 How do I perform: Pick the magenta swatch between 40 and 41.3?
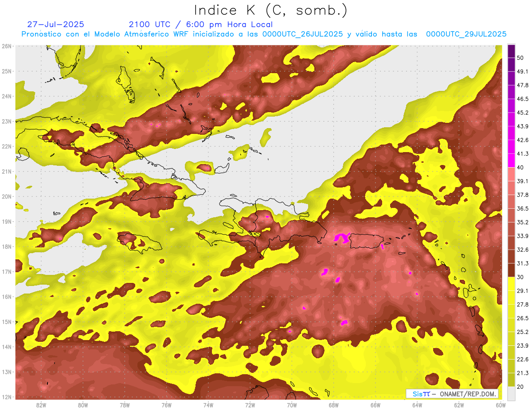pos(511,160)
